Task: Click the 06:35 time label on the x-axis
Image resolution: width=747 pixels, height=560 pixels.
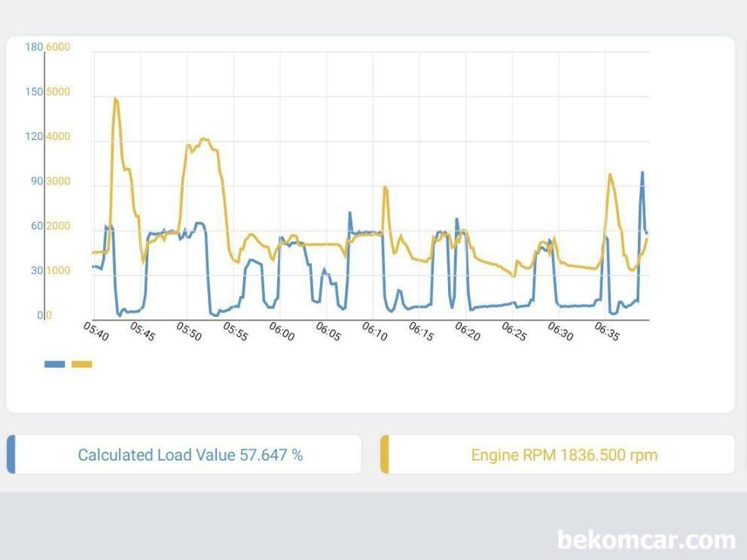Action: pyautogui.click(x=606, y=332)
